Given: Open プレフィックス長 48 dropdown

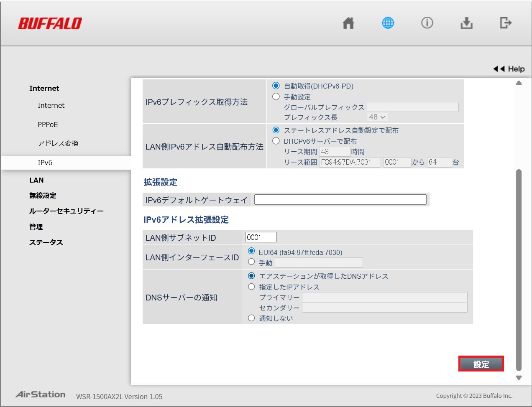Looking at the screenshot, I should tap(377, 117).
